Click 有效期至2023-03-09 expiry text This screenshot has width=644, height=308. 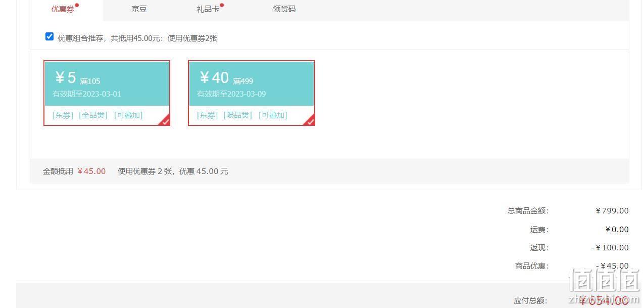(231, 94)
